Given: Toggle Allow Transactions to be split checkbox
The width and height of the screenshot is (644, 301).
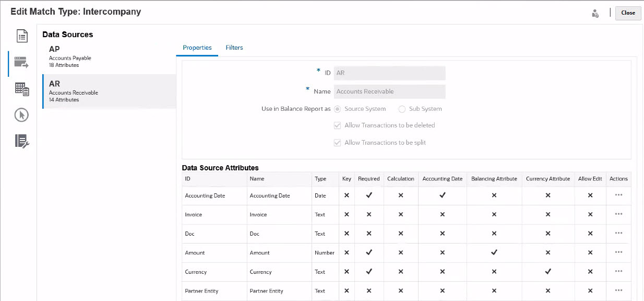Looking at the screenshot, I should pyautogui.click(x=337, y=142).
